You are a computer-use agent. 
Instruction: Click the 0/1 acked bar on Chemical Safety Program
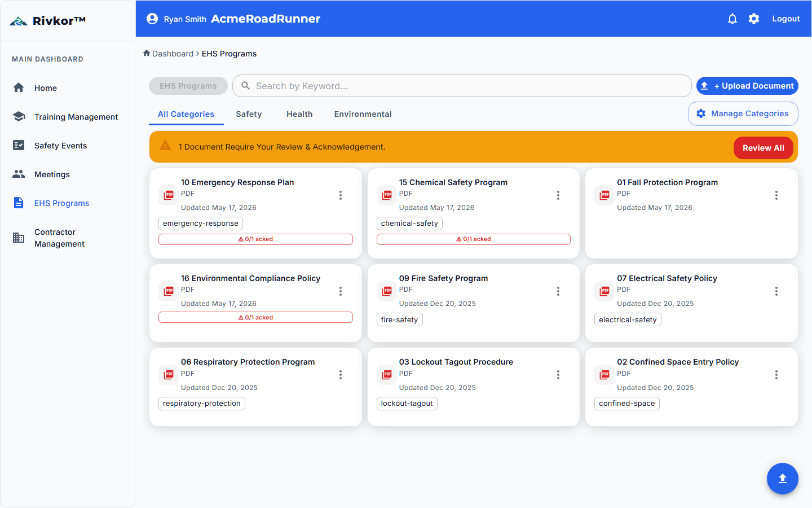(474, 239)
